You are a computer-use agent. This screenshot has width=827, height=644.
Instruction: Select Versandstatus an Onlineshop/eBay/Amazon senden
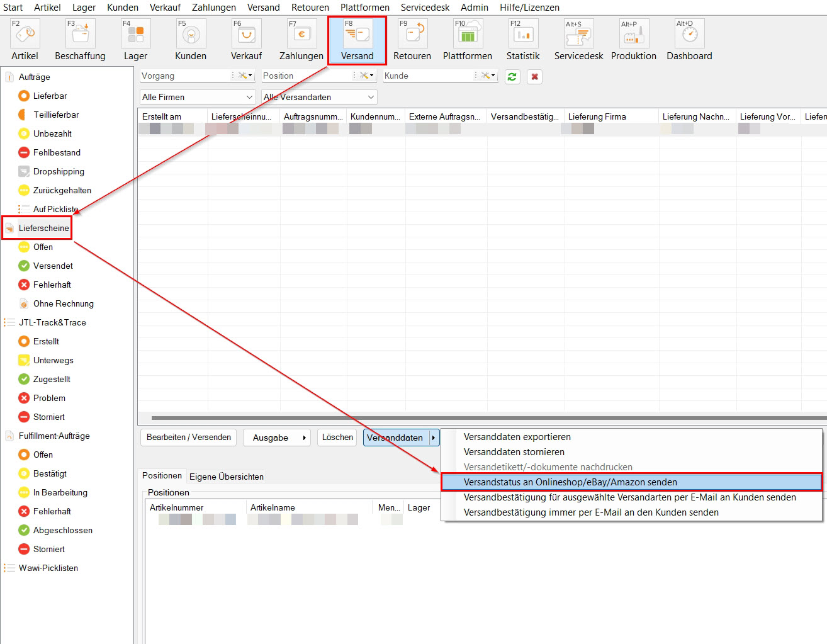[631, 482]
